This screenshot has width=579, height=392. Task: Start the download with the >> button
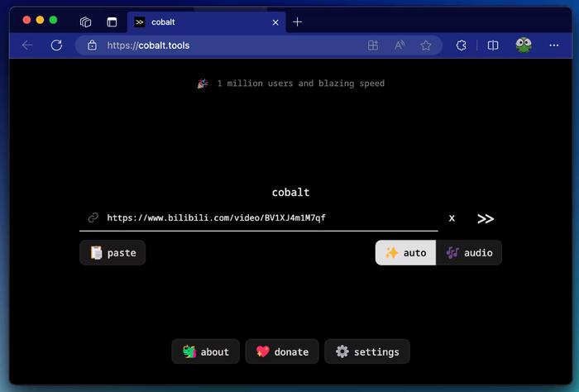click(486, 218)
